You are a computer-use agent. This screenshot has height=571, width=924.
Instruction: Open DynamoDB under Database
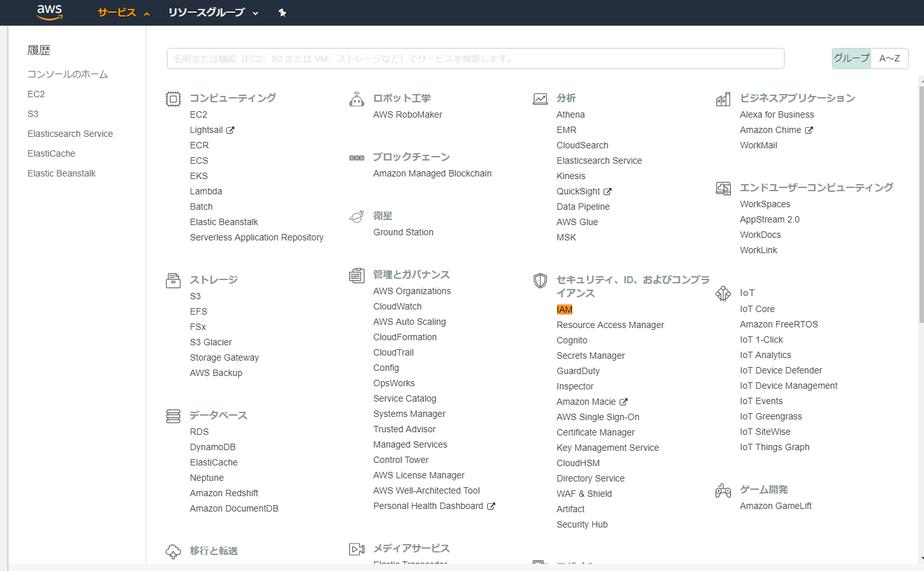coord(213,447)
